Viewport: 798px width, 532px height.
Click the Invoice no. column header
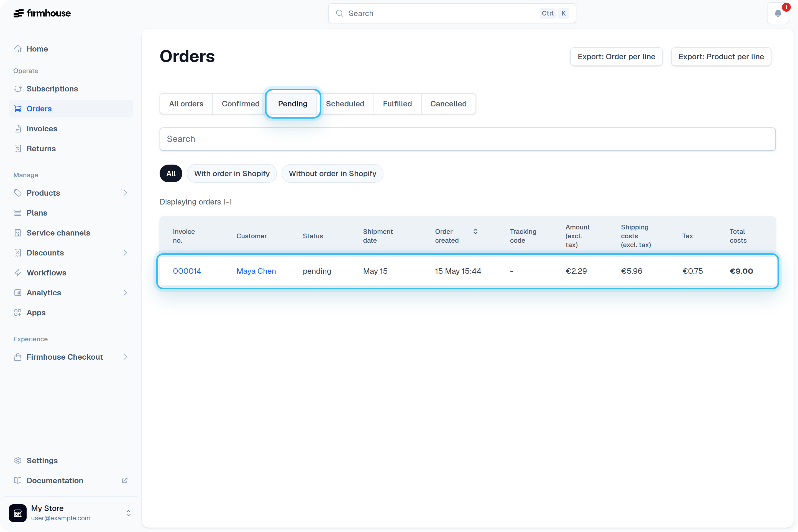[184, 236]
